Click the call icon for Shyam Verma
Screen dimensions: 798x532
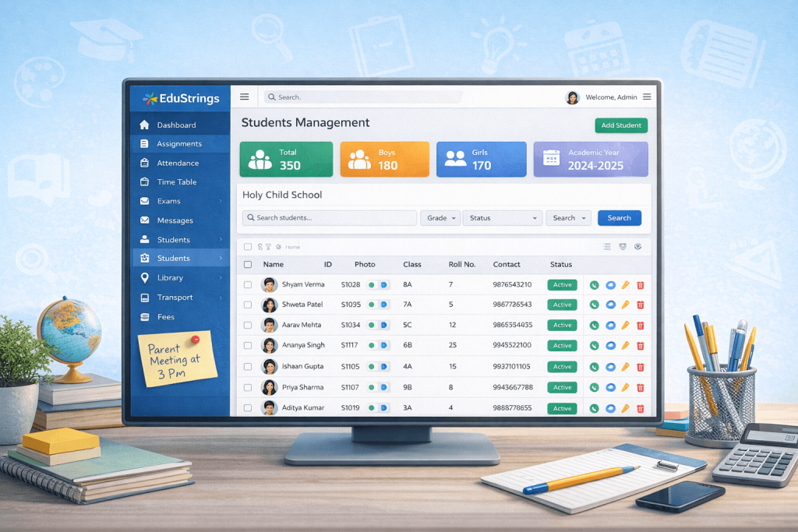594,285
